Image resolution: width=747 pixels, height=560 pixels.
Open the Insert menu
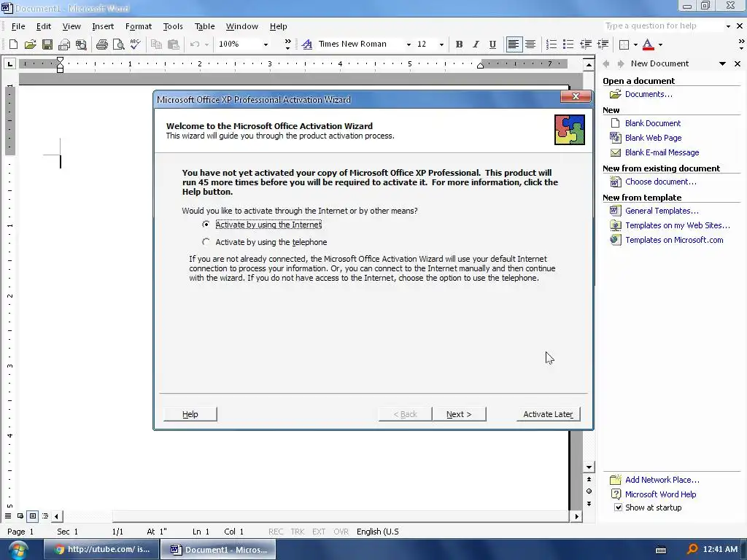tap(103, 26)
